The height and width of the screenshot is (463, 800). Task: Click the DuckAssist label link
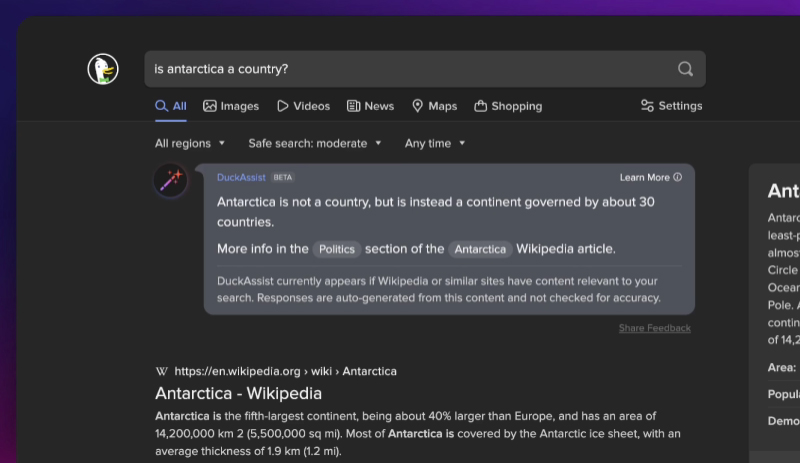click(241, 177)
